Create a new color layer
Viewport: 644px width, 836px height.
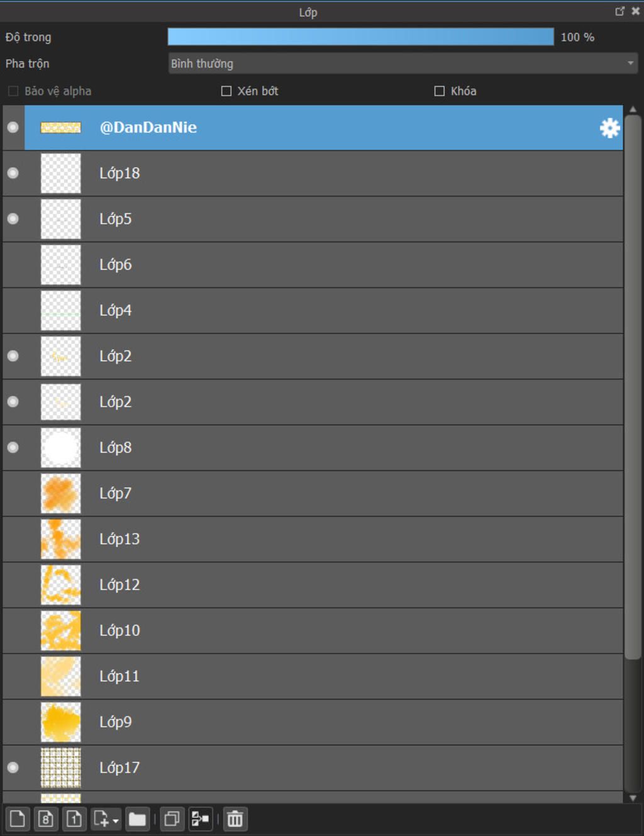(x=18, y=819)
